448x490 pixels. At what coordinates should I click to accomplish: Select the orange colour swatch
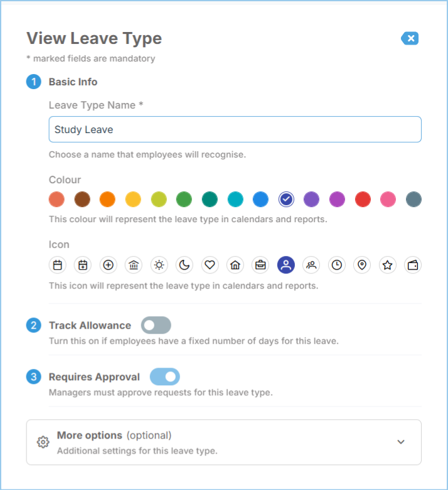(x=107, y=200)
